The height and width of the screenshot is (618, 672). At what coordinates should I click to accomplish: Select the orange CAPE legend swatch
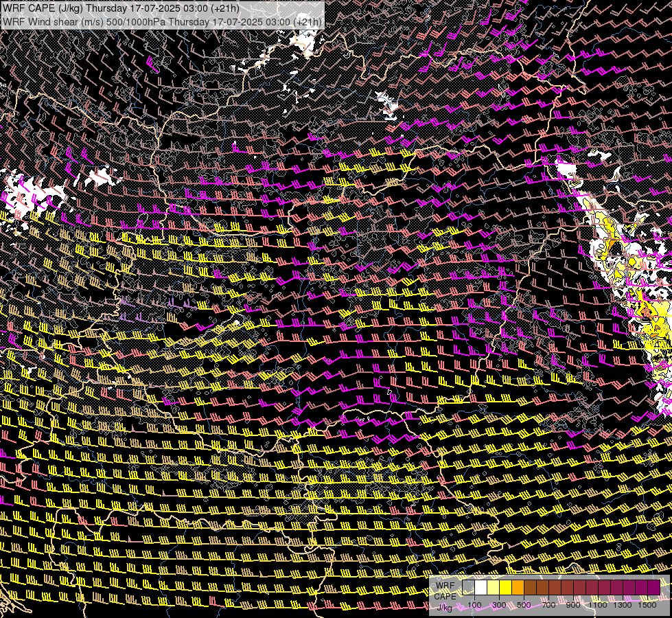(518, 587)
